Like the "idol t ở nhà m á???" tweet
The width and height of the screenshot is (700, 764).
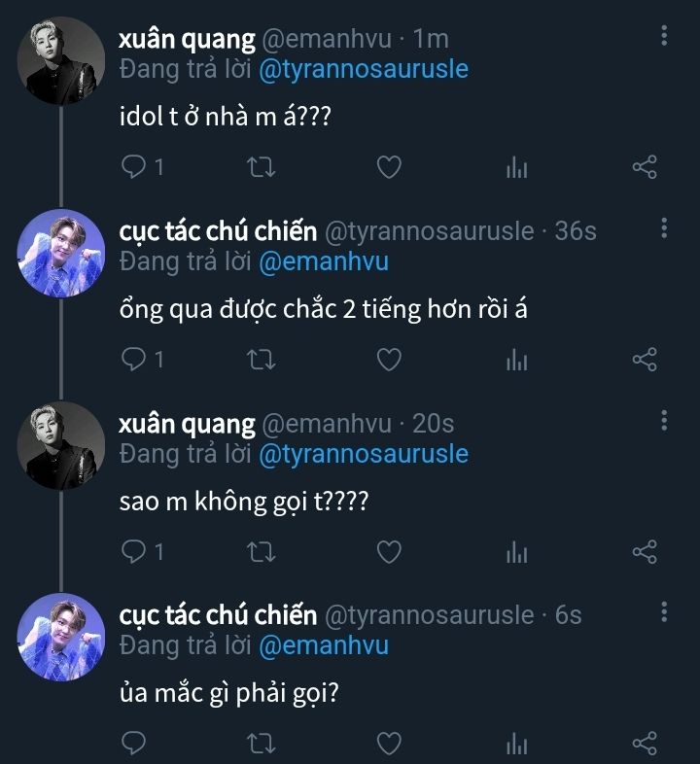point(389,167)
